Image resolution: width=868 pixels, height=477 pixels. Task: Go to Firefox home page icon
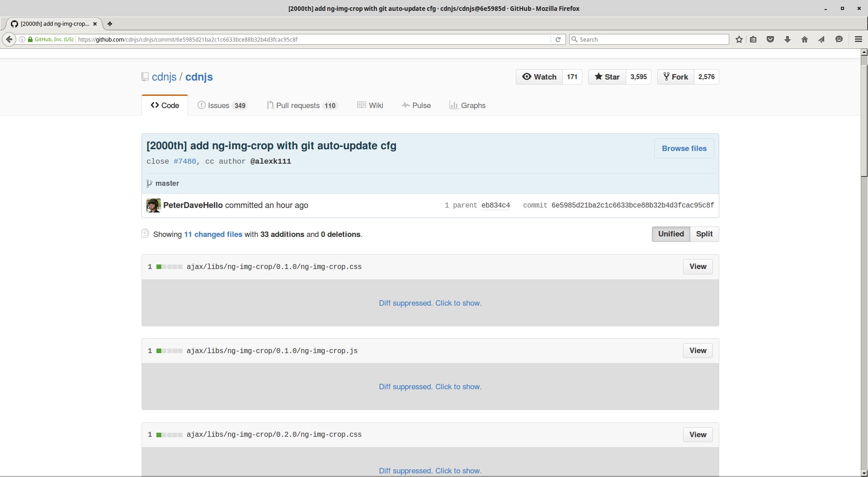(805, 39)
